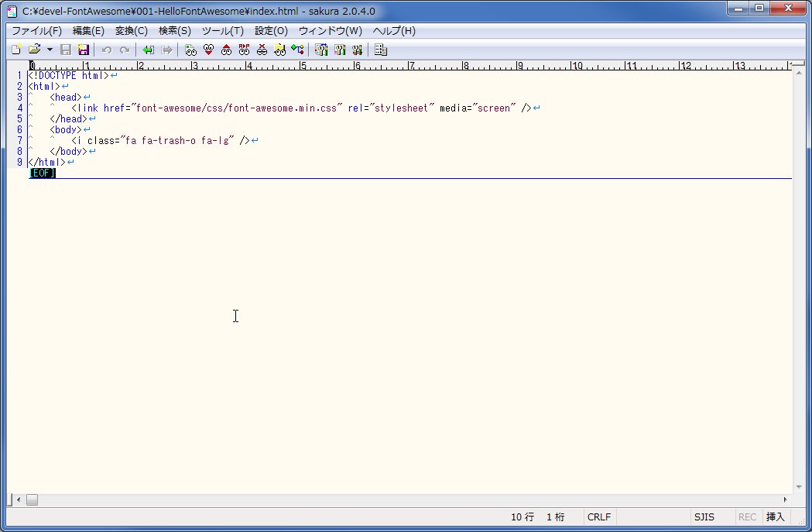Click "fa fa-trash-o fa-lg" class value

pyautogui.click(x=177, y=141)
